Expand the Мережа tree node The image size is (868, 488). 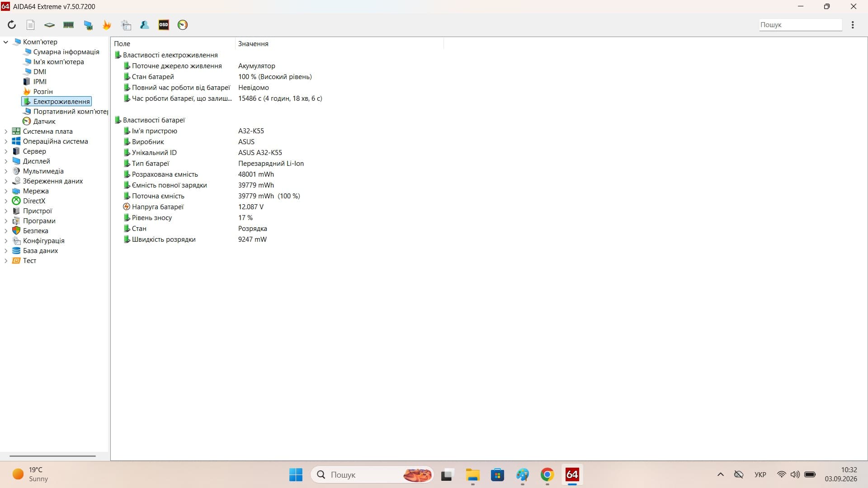tap(6, 191)
